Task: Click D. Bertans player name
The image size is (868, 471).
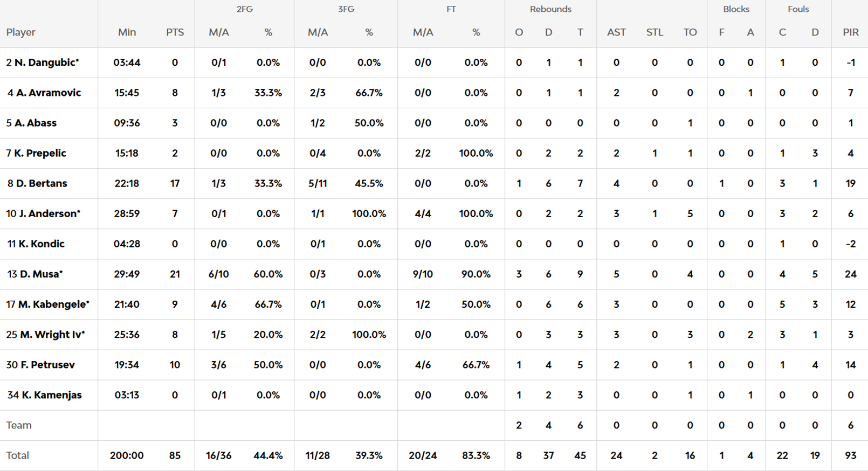Action: 41,183
